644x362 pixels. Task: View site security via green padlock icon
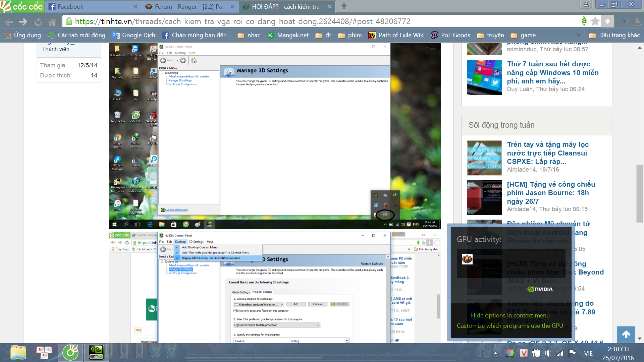coord(69,21)
